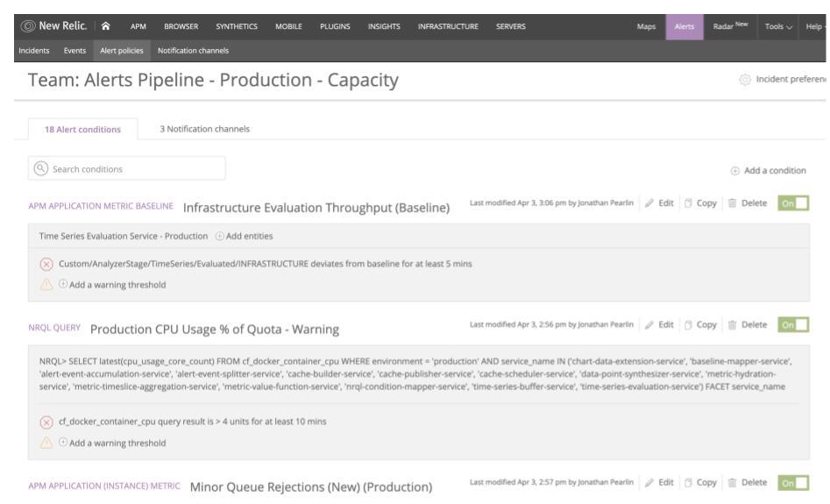
Task: Click the search magnifier icon
Action: pos(41,168)
